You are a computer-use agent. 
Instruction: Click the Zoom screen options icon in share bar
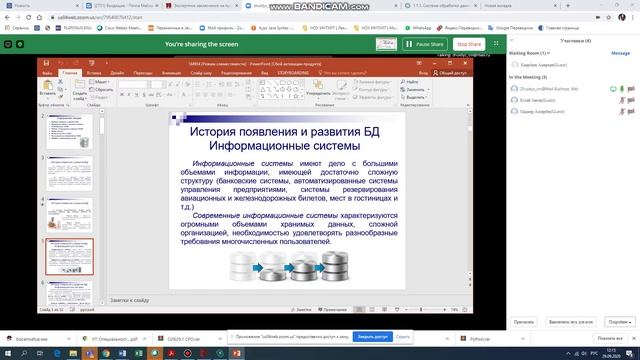click(496, 44)
